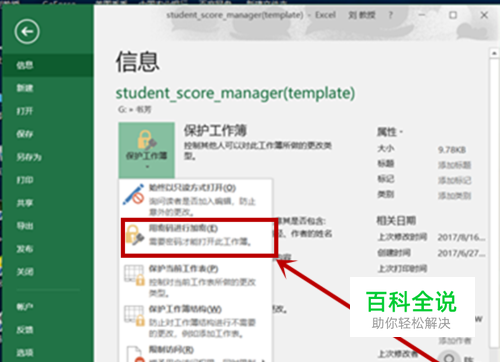Open 选项 in the sidebar

(x=48, y=352)
